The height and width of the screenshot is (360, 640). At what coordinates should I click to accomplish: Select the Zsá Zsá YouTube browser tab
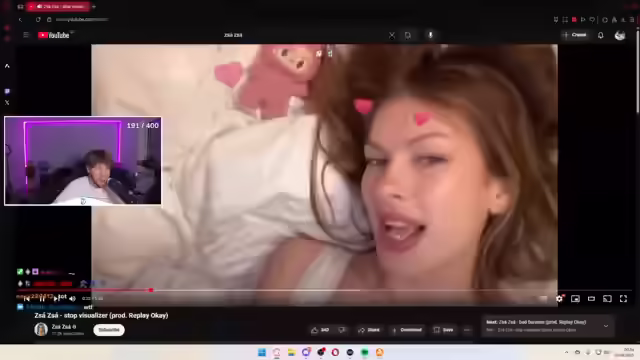[58, 7]
